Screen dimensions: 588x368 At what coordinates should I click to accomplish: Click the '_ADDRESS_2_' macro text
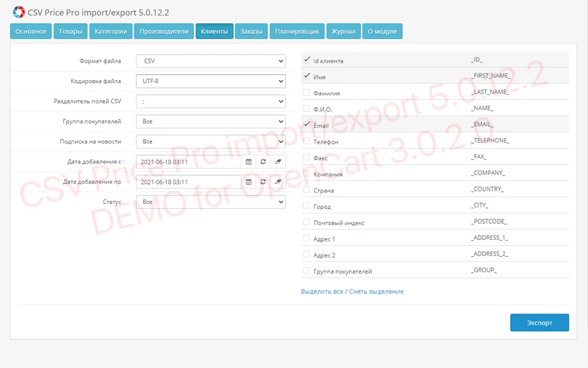tap(490, 254)
